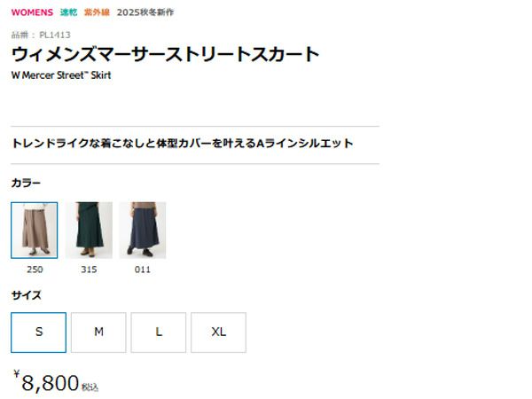Select size S option
Screen dimensions: 532x399
(39, 332)
